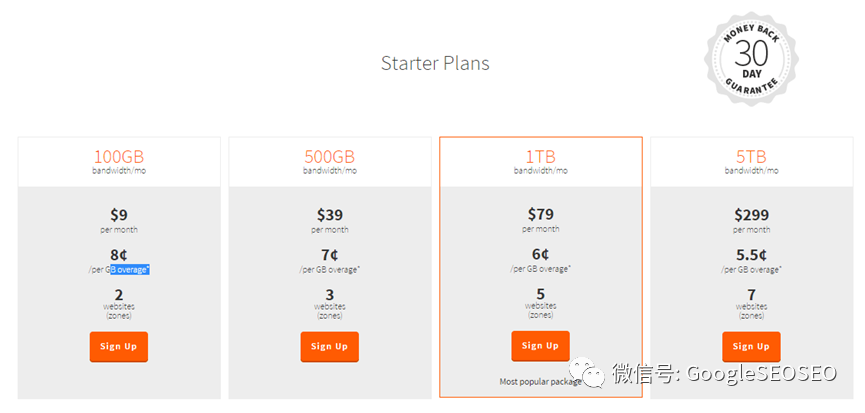The height and width of the screenshot is (413, 865).
Task: Click the GoogleSEOSEO WeChat ID watermark text
Action: pyautogui.click(x=725, y=373)
